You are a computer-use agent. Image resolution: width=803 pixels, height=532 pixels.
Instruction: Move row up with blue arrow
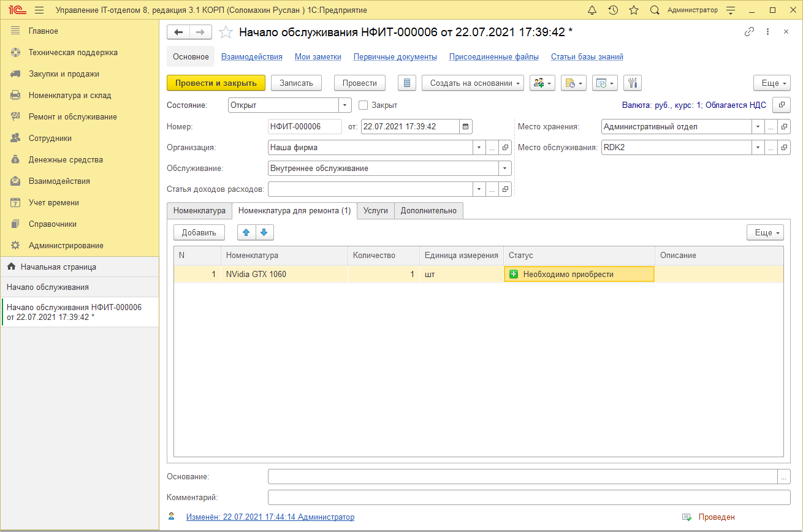tap(246, 232)
